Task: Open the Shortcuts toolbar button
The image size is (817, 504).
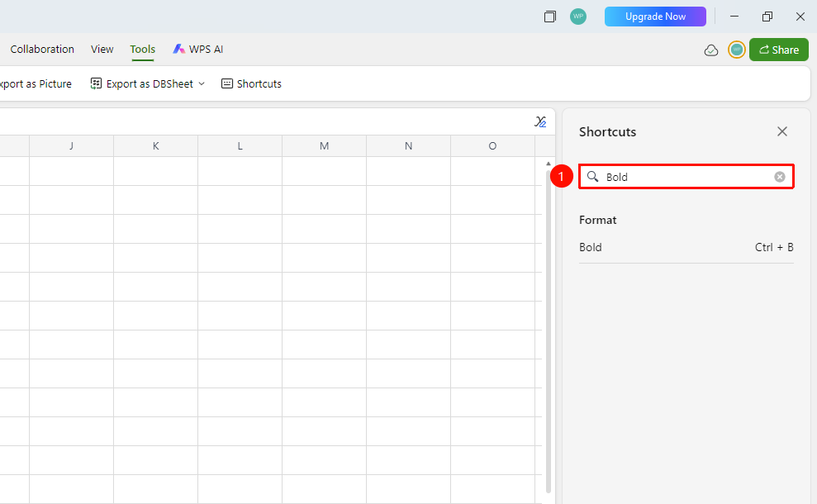Action: pos(251,83)
